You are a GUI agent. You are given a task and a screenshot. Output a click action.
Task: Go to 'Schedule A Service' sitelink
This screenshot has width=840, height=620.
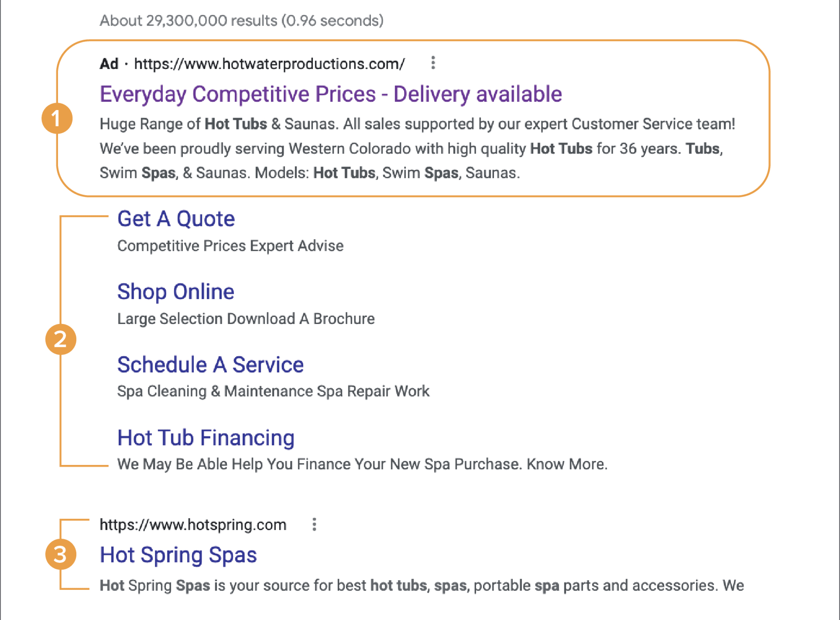[210, 364]
